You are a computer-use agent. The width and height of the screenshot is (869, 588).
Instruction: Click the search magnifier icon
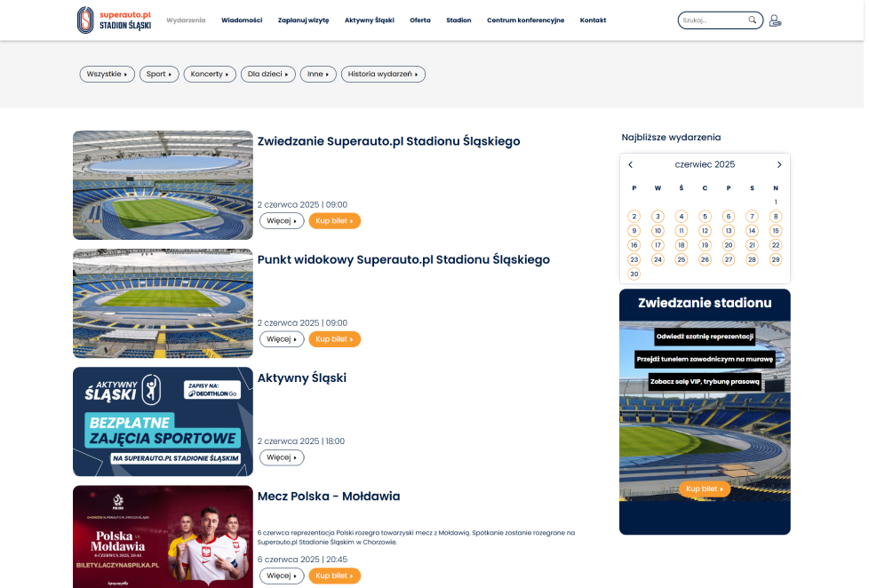(x=753, y=20)
